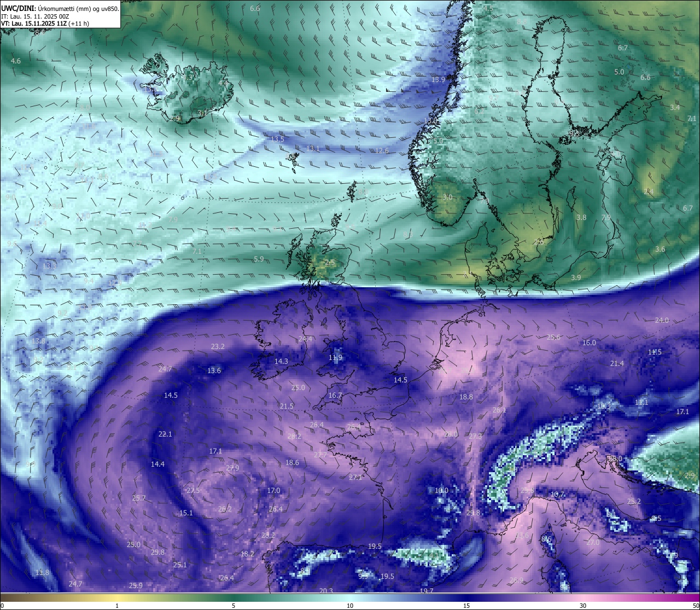Click the 29.8 value label
Image resolution: width=700 pixels, height=610 pixels.
point(473,513)
